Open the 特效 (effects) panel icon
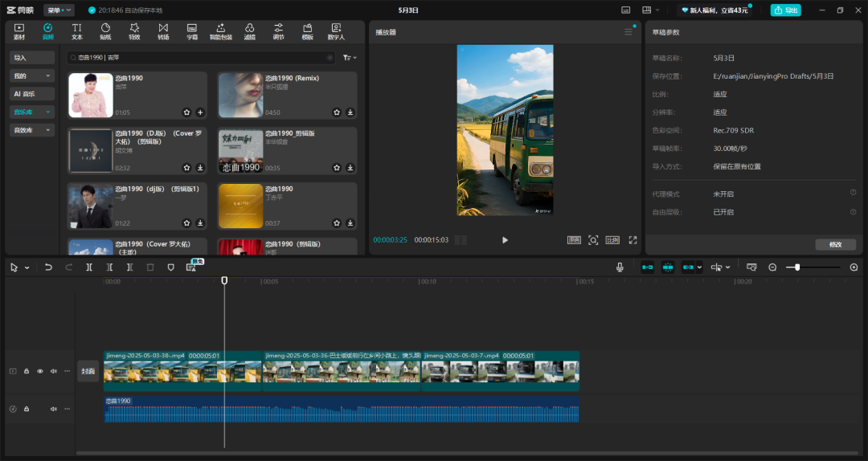 pyautogui.click(x=134, y=31)
